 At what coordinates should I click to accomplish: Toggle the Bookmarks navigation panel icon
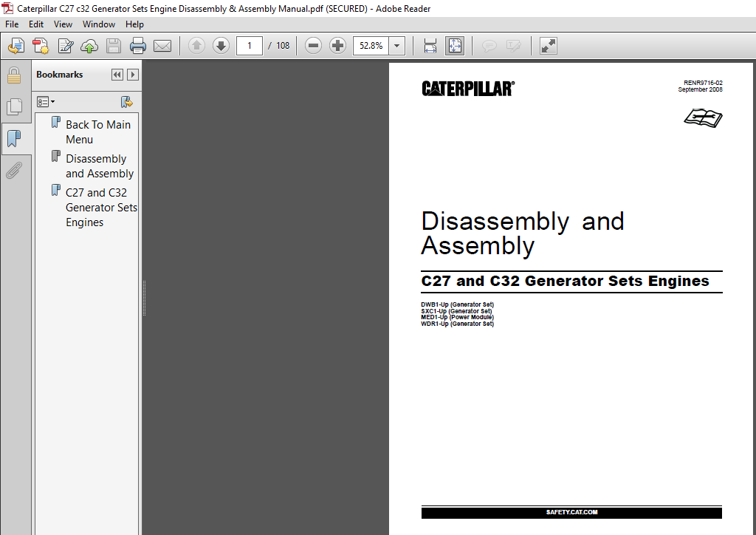pos(14,139)
